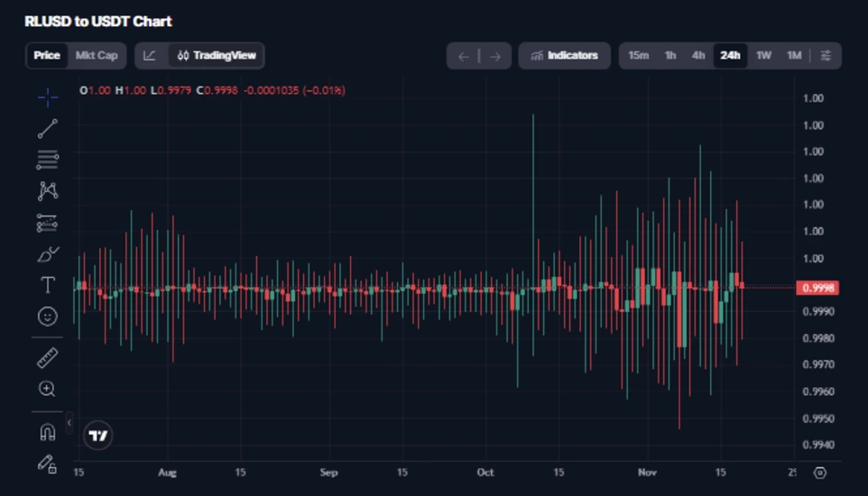Set the interval to 15m

(638, 55)
